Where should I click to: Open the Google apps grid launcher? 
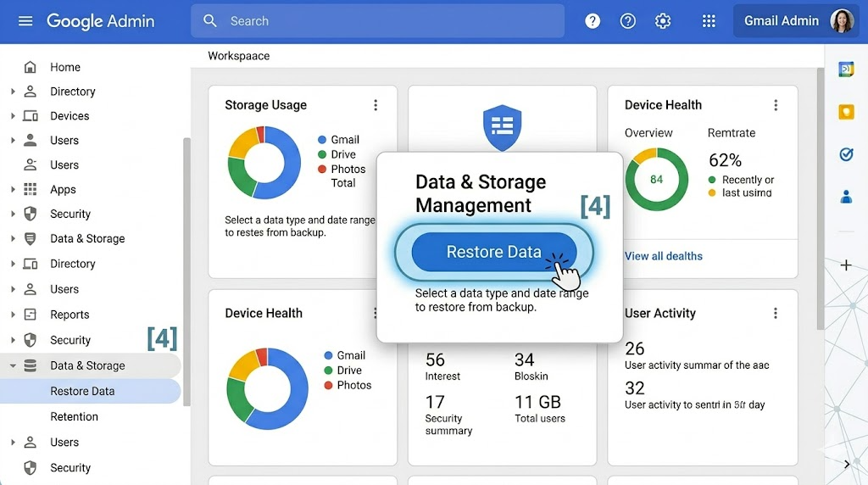[x=709, y=21]
